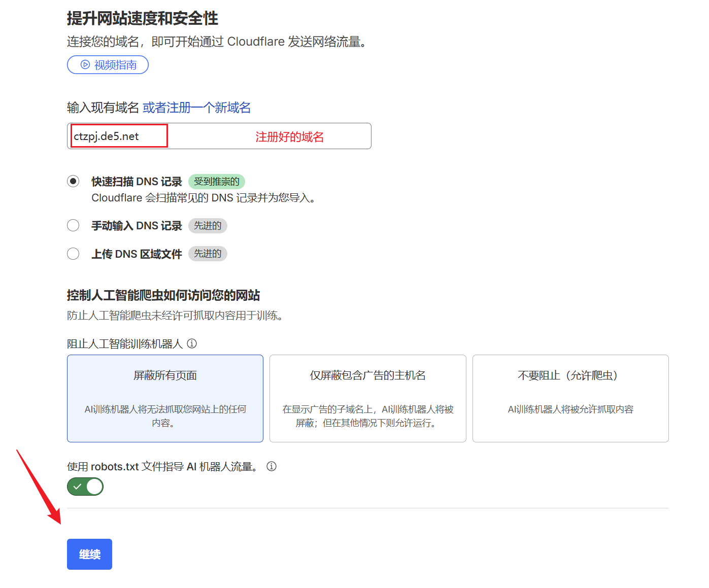Select the 快速扫描 DNS 记录 radio button
The image size is (709, 588).
point(73,181)
